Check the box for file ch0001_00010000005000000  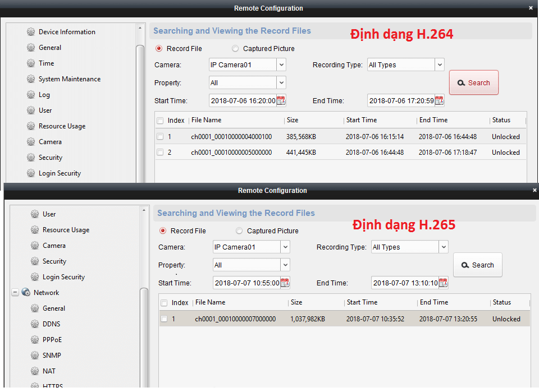161,153
